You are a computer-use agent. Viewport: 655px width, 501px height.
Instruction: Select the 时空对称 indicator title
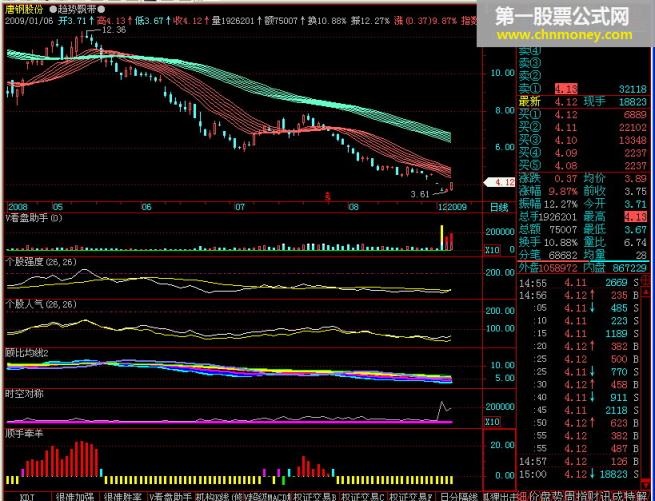pyautogui.click(x=24, y=394)
